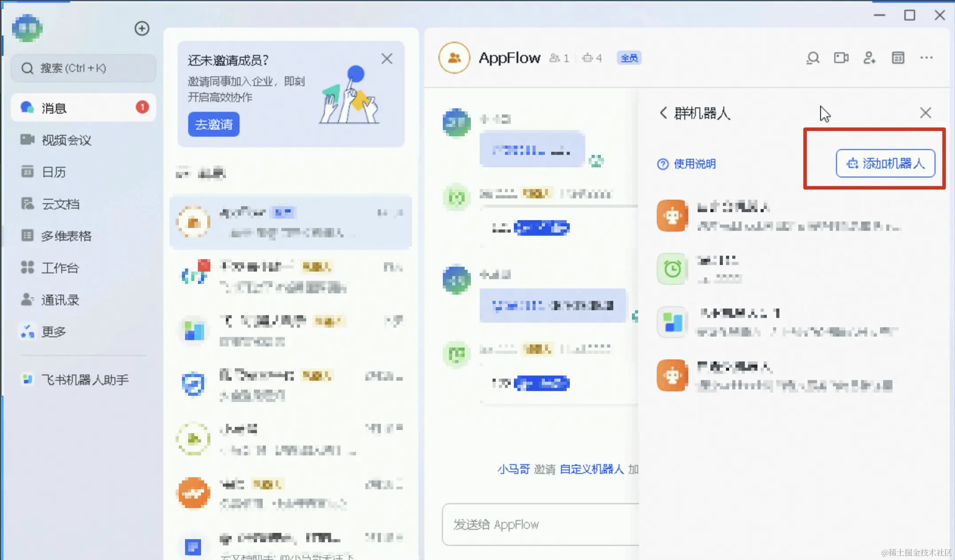Switch to 视频会议 in sidebar
955x560 pixels.
click(67, 140)
